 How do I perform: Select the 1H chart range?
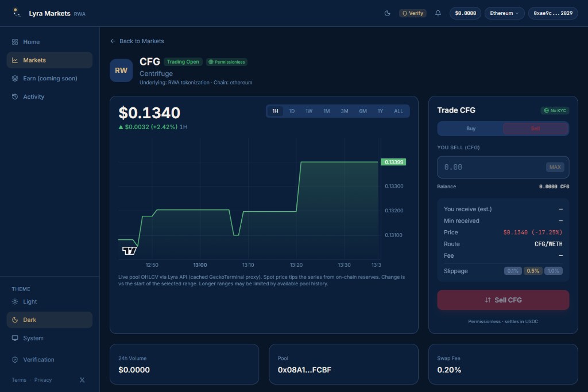[275, 111]
